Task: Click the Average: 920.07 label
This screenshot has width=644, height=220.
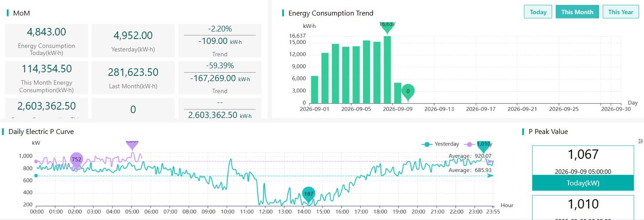Action: [x=470, y=156]
